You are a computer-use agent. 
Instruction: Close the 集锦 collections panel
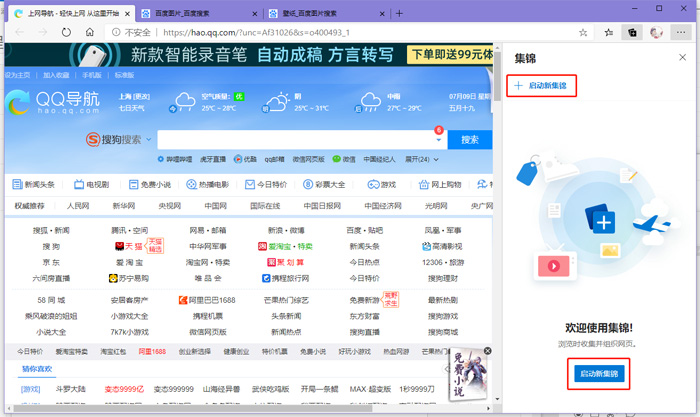tap(682, 57)
